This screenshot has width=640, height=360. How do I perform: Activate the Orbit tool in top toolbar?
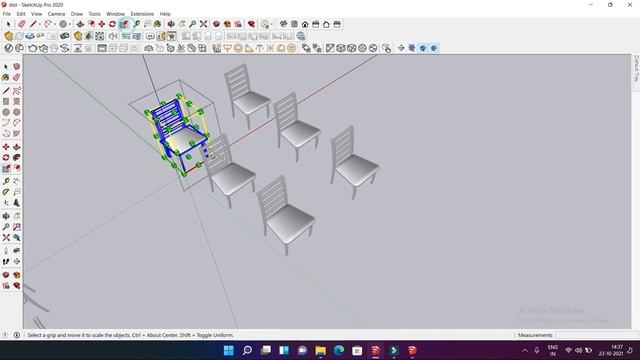click(x=171, y=24)
